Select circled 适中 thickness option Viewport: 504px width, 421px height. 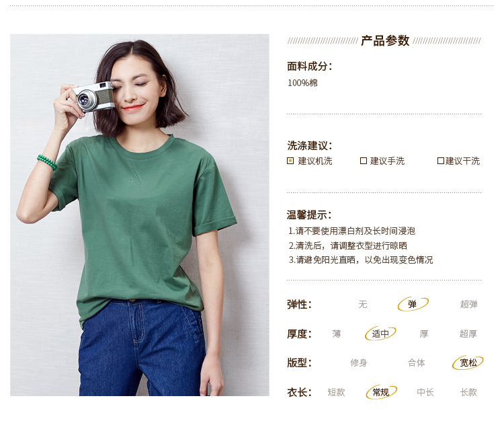pyautogui.click(x=380, y=334)
